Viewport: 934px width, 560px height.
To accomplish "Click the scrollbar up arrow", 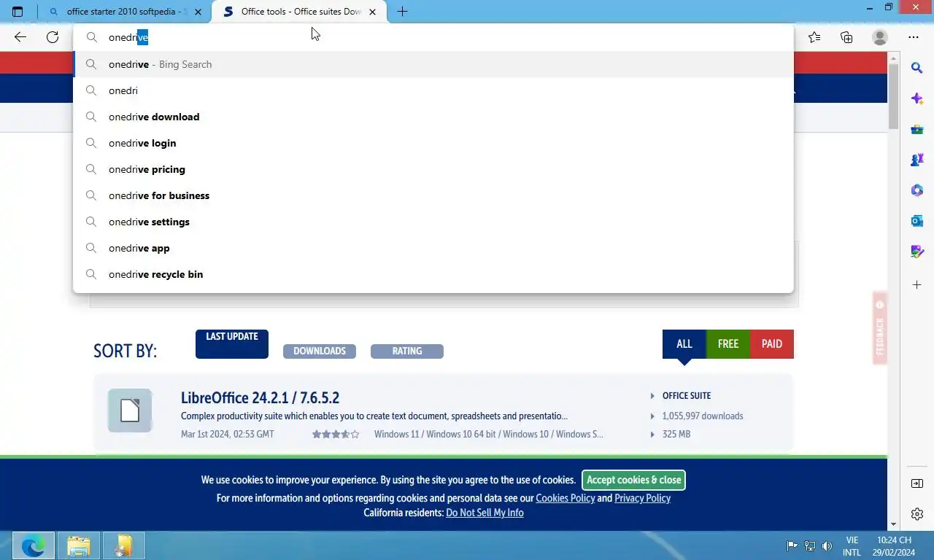I will coord(893,58).
